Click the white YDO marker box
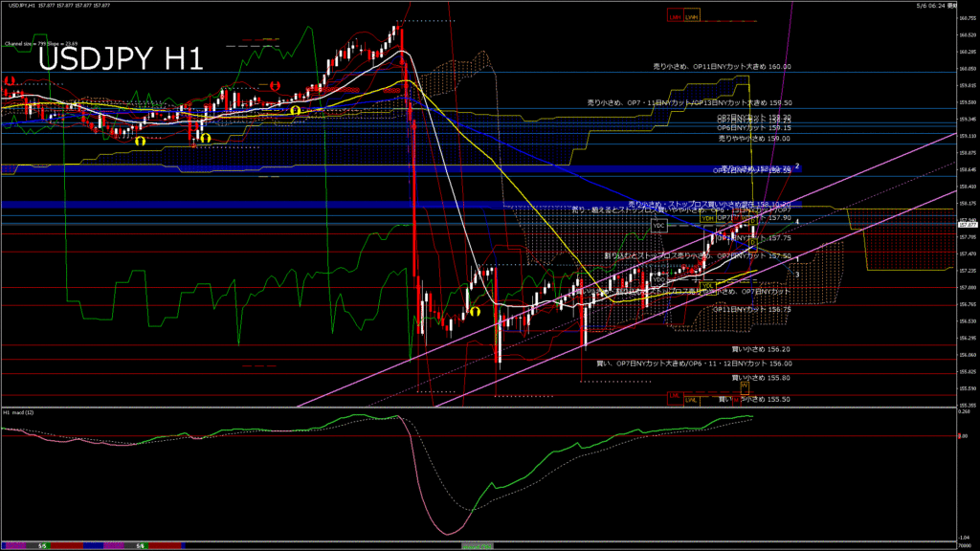 pyautogui.click(x=658, y=279)
